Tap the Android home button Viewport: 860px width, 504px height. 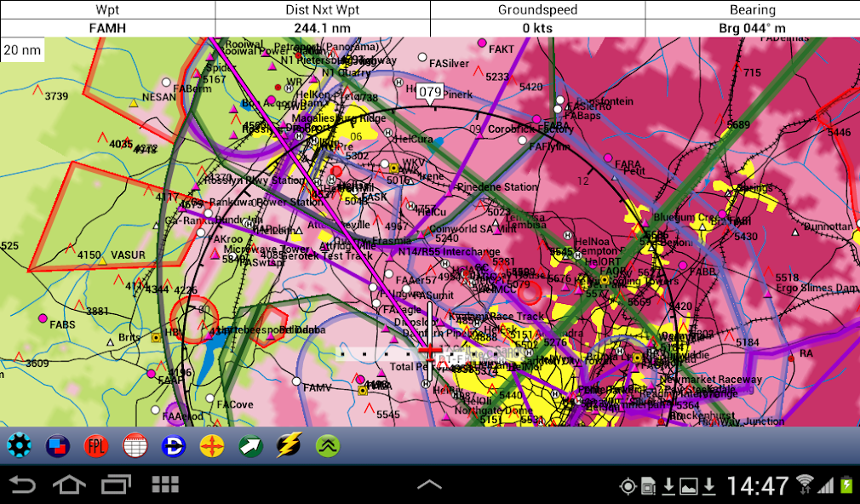coord(69,484)
